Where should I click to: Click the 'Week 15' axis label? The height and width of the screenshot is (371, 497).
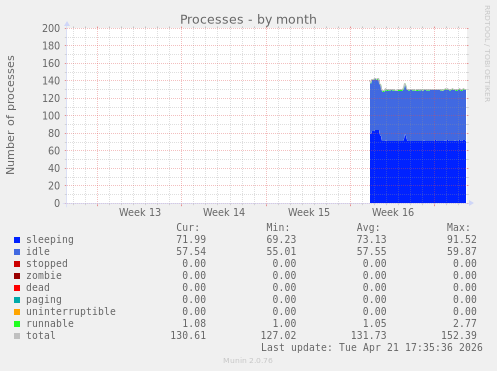(309, 212)
